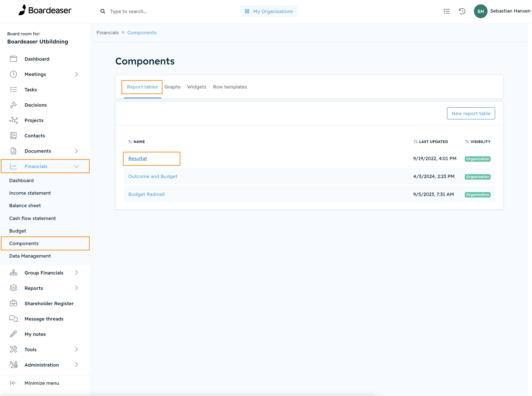The height and width of the screenshot is (396, 532).
Task: Click Organization badge in Outcome and Budget row
Action: click(477, 177)
